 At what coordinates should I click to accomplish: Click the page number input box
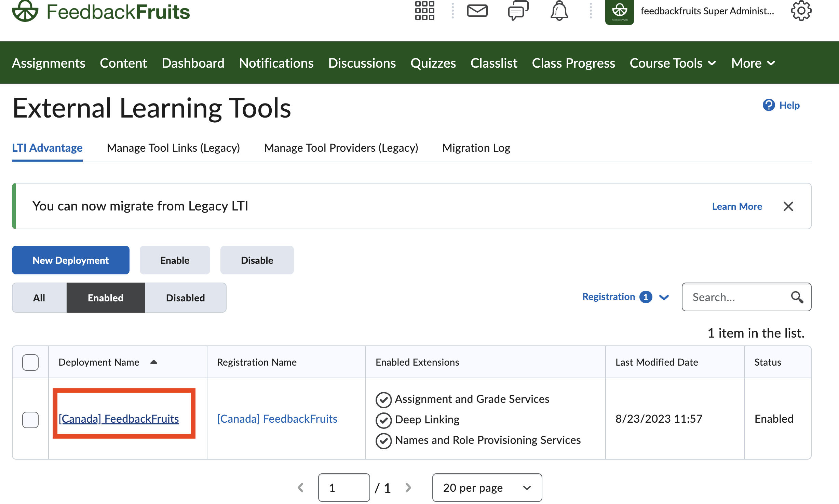(x=344, y=488)
